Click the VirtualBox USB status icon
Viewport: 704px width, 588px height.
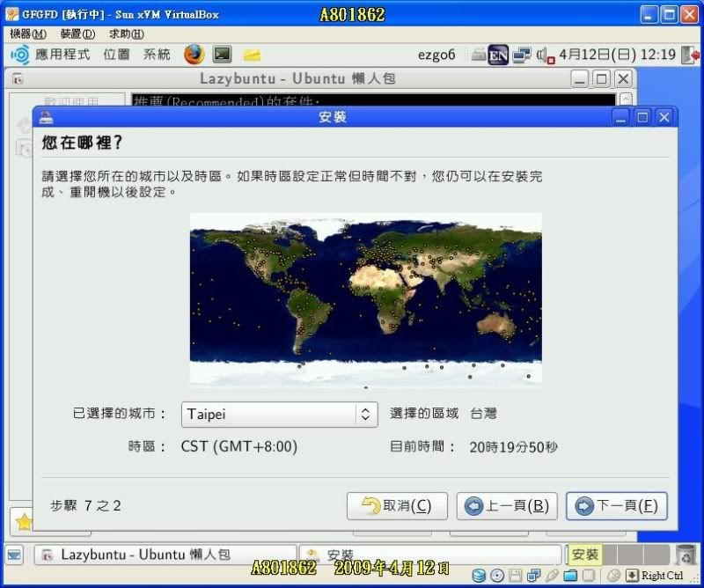[x=552, y=576]
